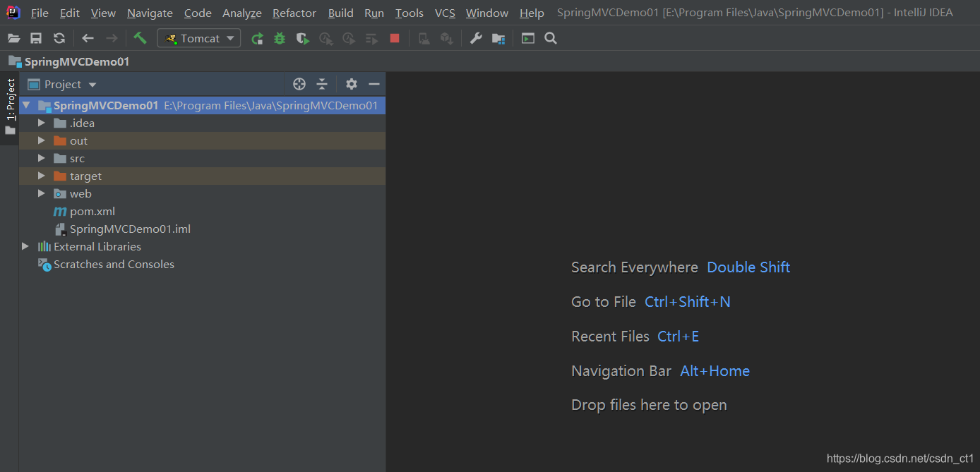The height and width of the screenshot is (472, 980).
Task: Click the run list lines-with-arrow icon
Action: click(371, 39)
